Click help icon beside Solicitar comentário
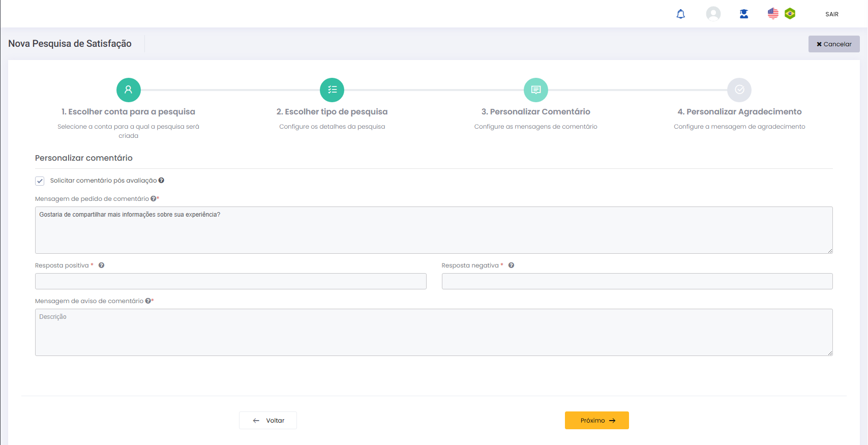 (x=161, y=181)
